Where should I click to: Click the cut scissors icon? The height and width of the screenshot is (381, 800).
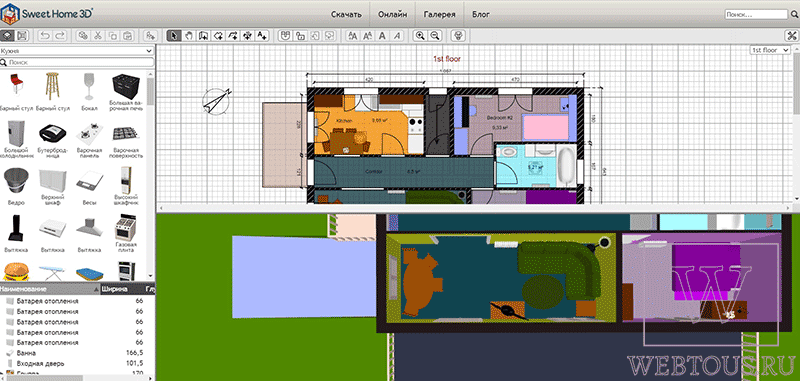pos(97,36)
